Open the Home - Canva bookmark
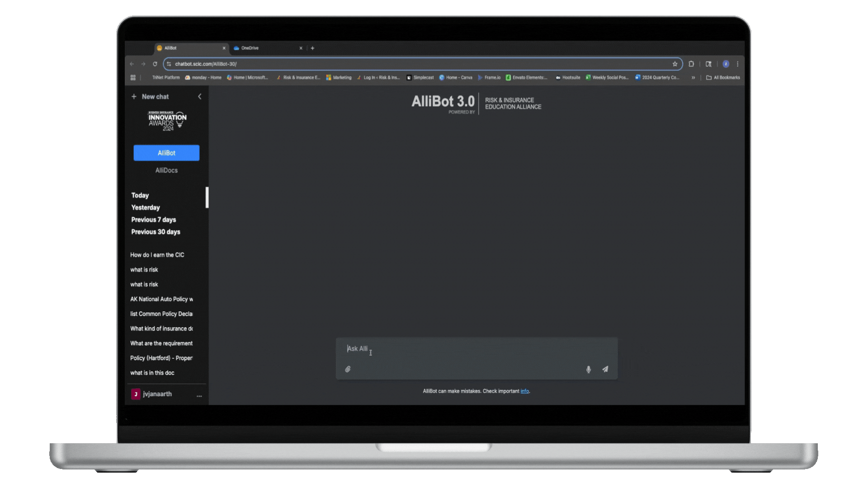Image resolution: width=868 pixels, height=488 pixels. 456,78
